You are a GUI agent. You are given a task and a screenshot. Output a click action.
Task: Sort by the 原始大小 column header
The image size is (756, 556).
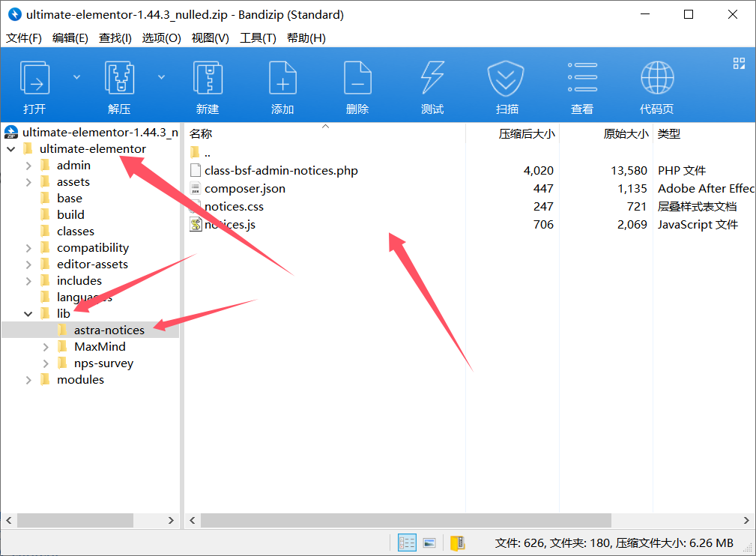click(x=626, y=134)
